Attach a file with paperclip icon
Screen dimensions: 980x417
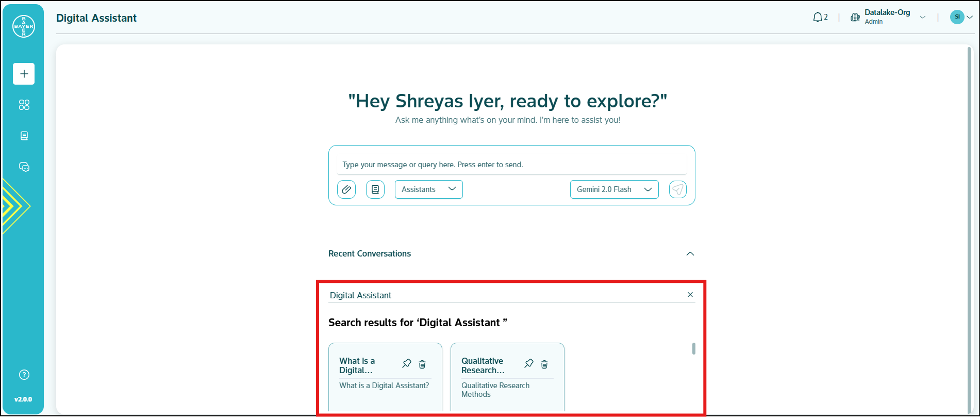pyautogui.click(x=346, y=189)
